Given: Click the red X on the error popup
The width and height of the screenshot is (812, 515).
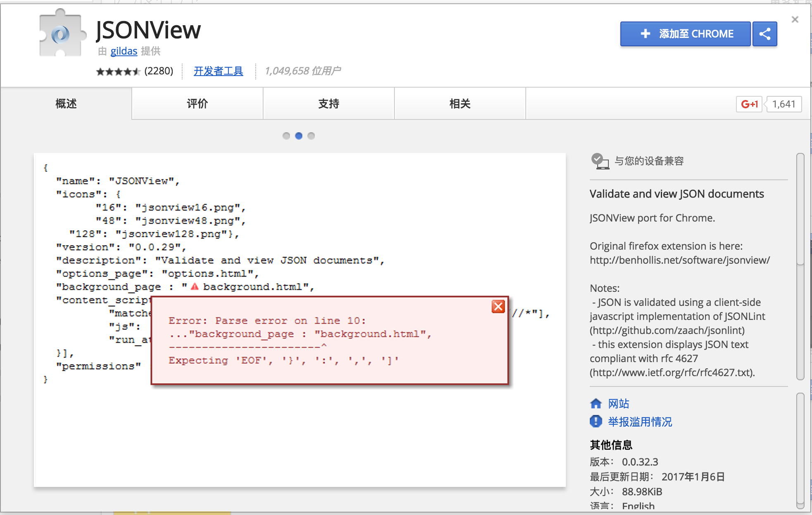Looking at the screenshot, I should pos(498,307).
